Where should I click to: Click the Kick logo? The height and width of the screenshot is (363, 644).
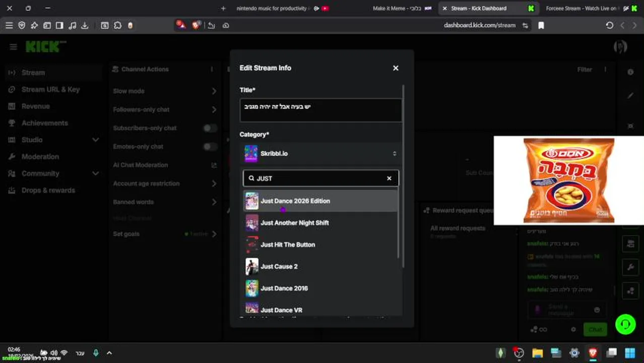point(45,46)
